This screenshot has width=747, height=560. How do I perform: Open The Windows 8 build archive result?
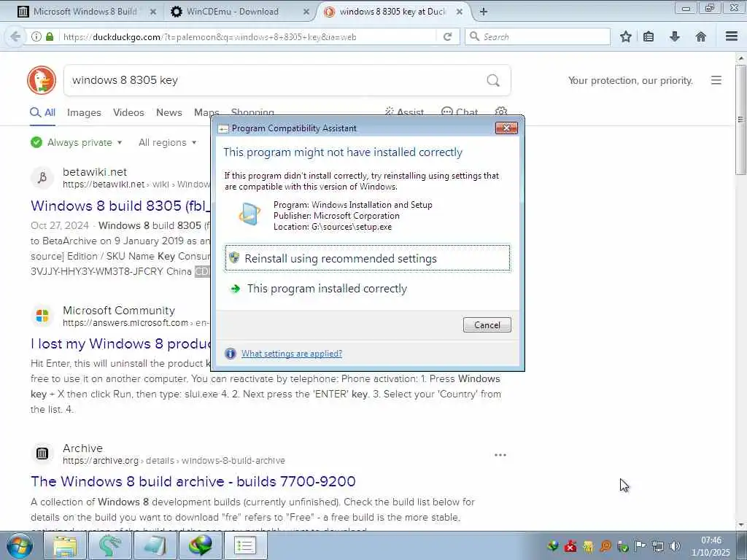point(193,481)
